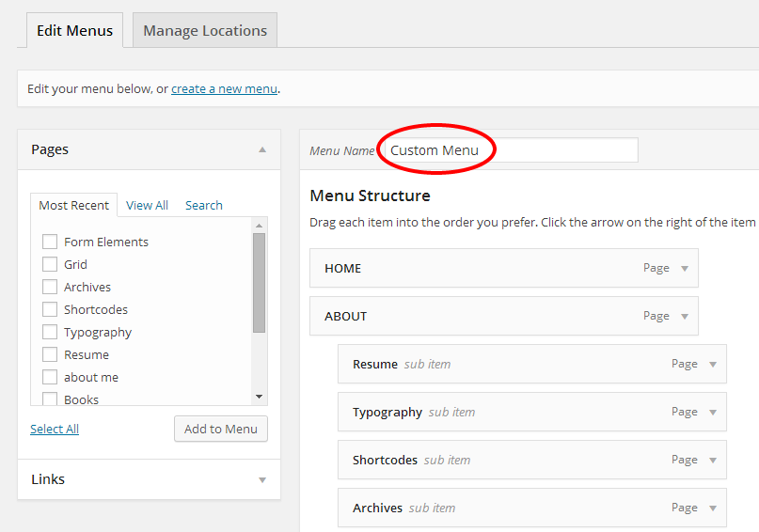759x532 pixels.
Task: Check the Resume page checkbox
Action: 50,354
